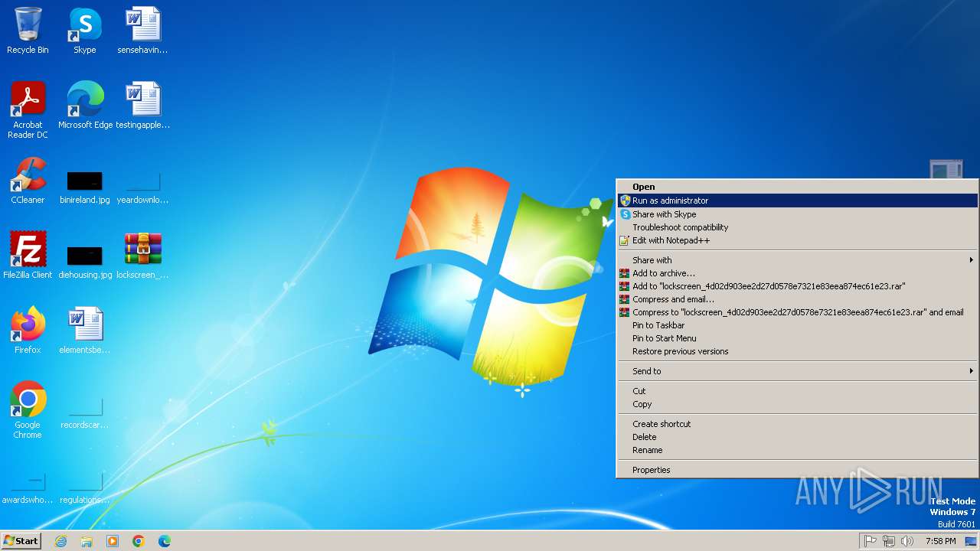Click the Show desktop button in the tray
Screen dimensions: 980x551
(x=971, y=541)
